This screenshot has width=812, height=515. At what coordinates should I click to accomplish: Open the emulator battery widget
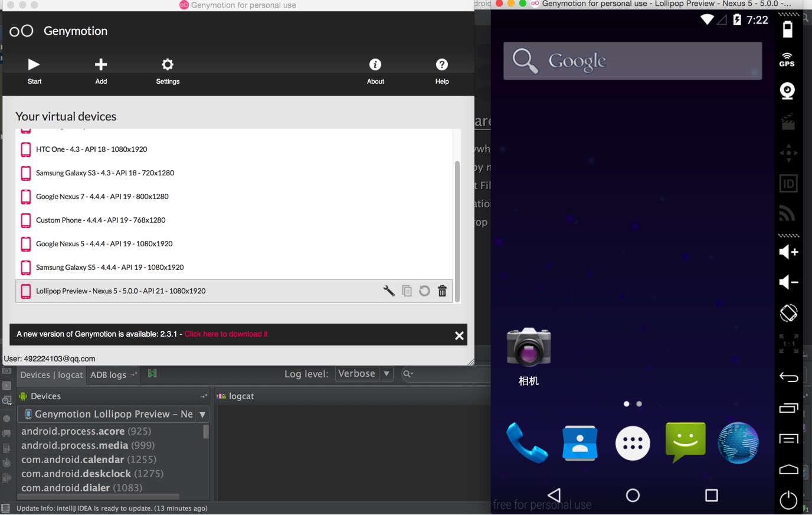tap(787, 29)
